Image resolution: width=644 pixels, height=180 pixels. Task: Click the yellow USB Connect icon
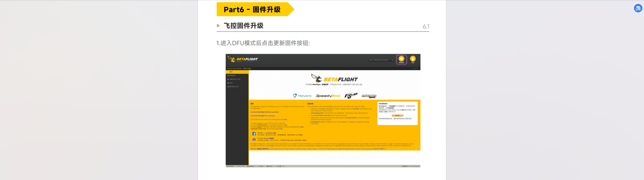click(413, 59)
